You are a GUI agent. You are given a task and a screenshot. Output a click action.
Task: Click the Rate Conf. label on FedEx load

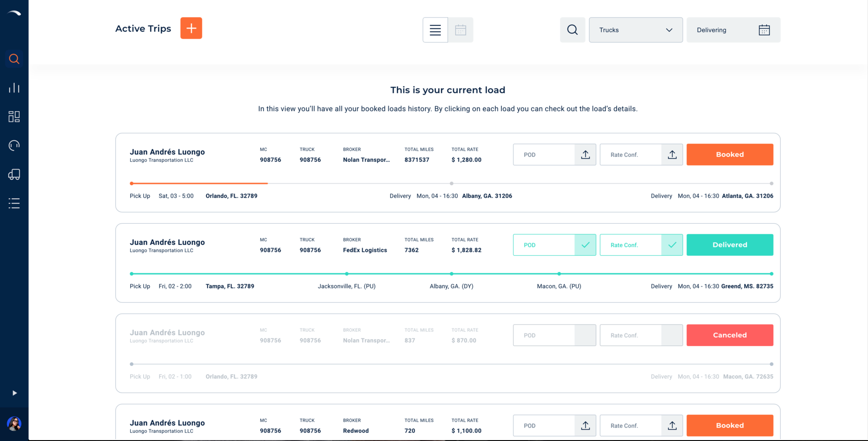(624, 245)
